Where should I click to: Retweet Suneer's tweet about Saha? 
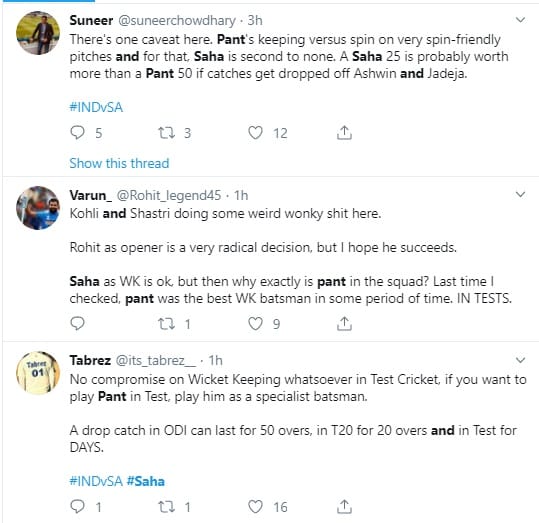click(x=166, y=132)
